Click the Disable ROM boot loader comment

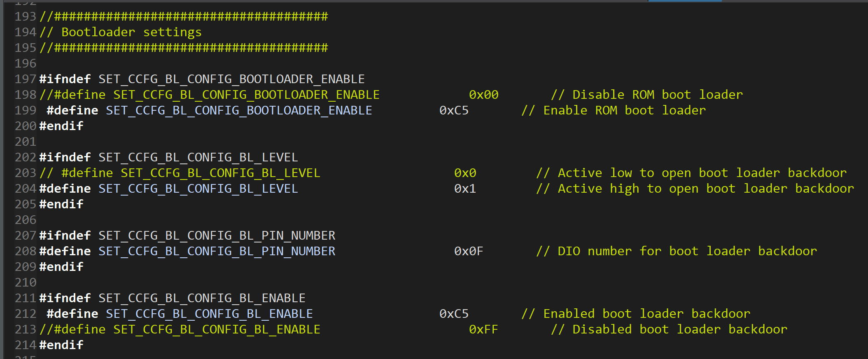click(x=647, y=95)
